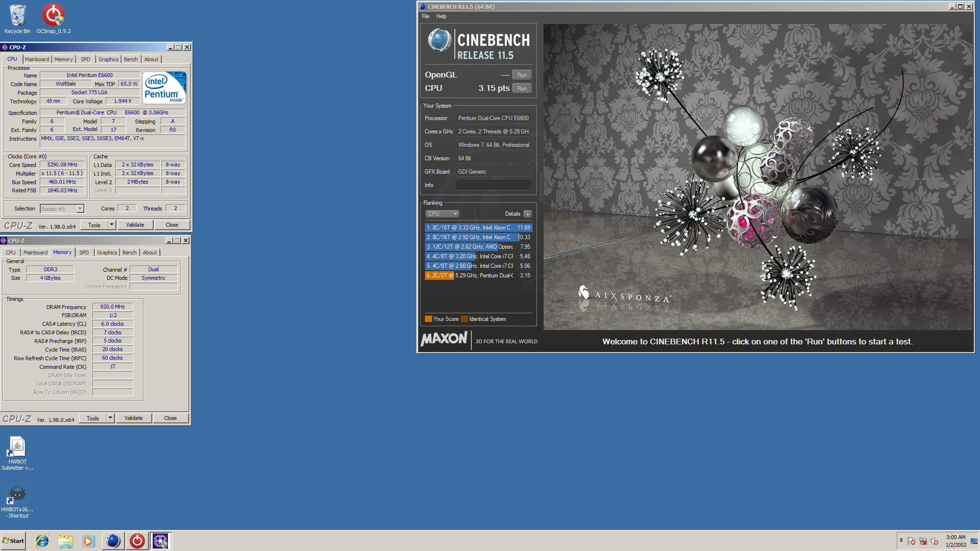Switch to CPU tab in bottom CPU-Z
The height and width of the screenshot is (551, 980).
tap(11, 253)
